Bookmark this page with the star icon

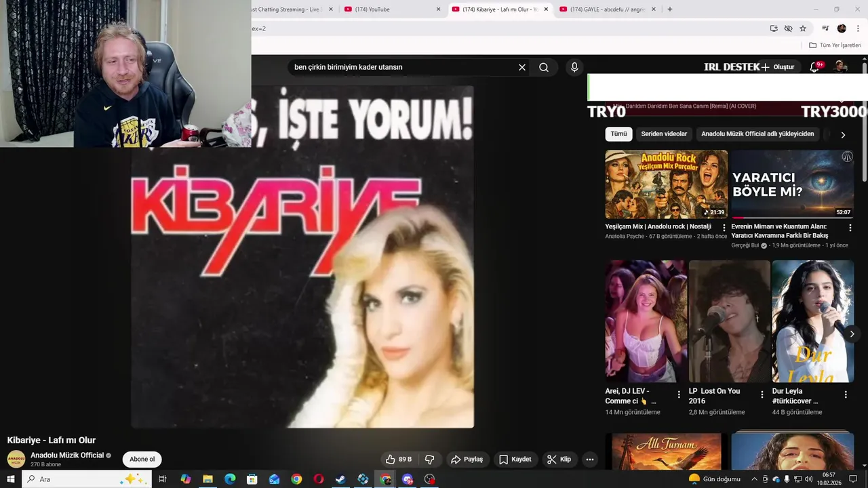(x=803, y=28)
